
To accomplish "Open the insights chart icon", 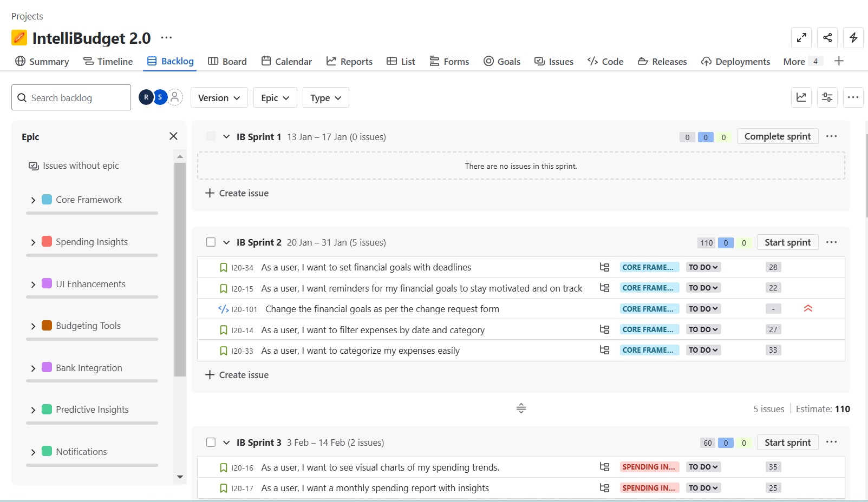I will (x=801, y=97).
